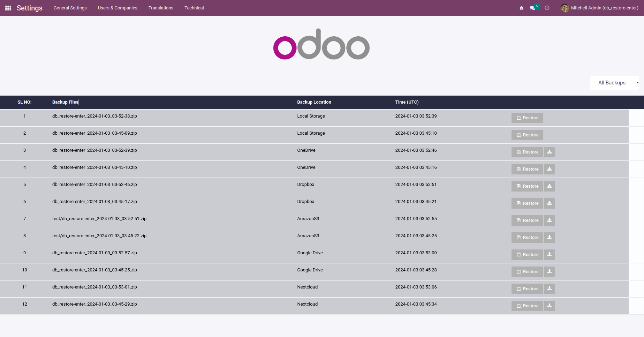Click the Odoo logo image
This screenshot has width=644, height=337.
[x=321, y=44]
